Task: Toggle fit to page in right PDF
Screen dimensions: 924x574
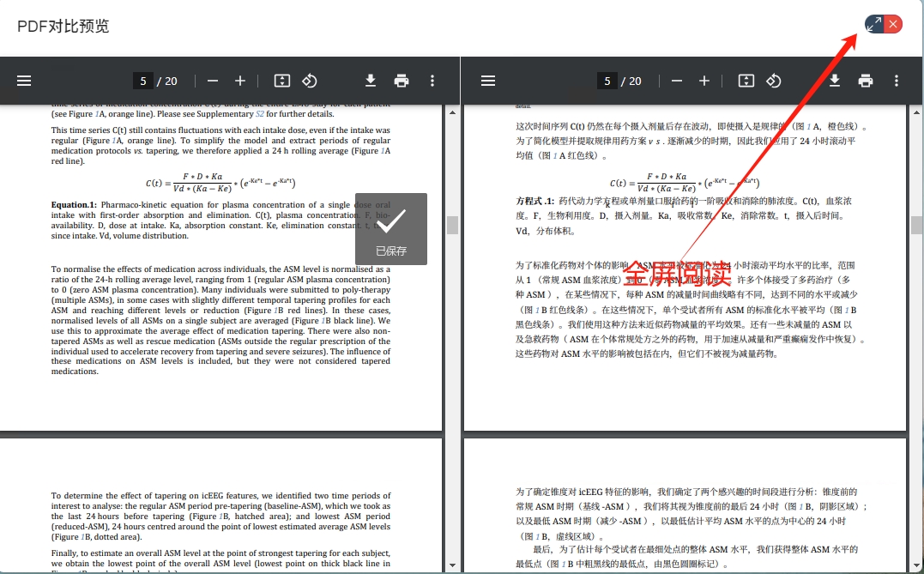Action: (746, 81)
